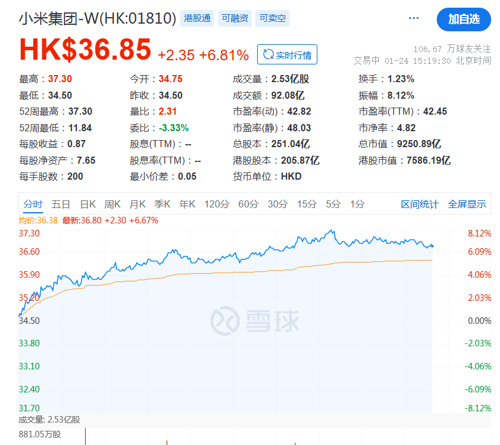
Task: Click the 总股本 value 251.04亿
Action: pos(291,144)
